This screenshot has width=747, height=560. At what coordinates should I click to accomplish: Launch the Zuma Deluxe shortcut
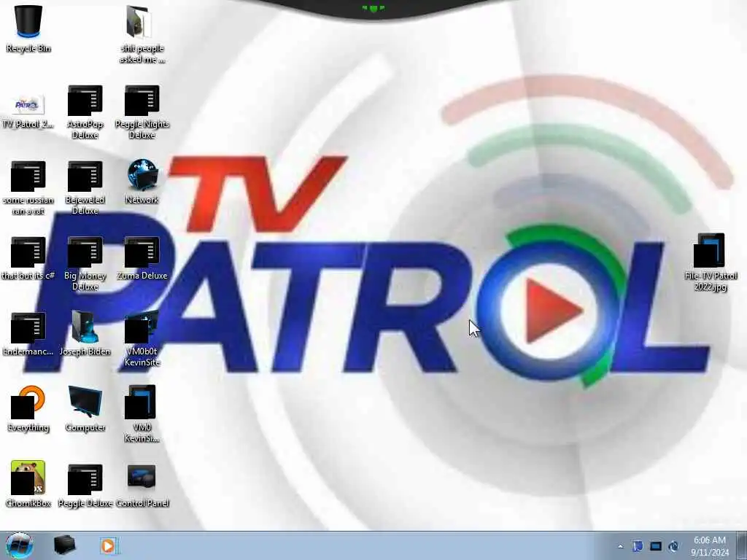(x=142, y=257)
